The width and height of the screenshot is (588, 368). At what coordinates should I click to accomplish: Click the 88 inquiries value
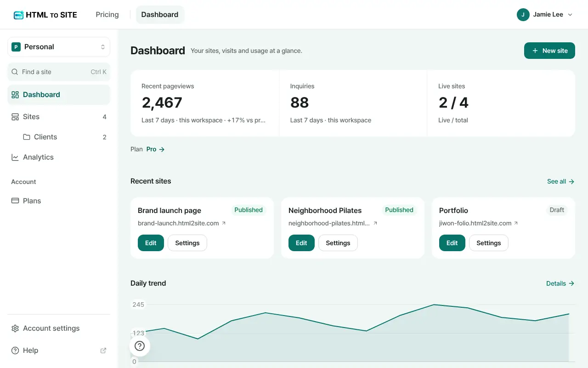(x=300, y=103)
